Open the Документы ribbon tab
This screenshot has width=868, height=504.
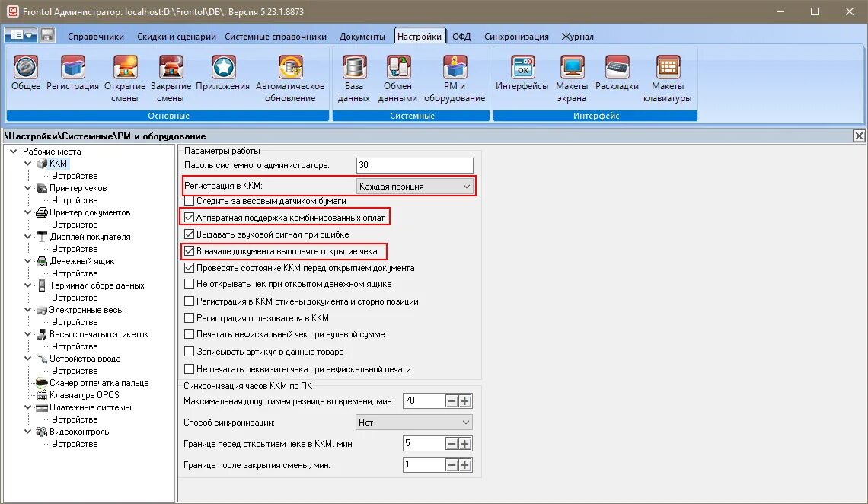point(362,37)
